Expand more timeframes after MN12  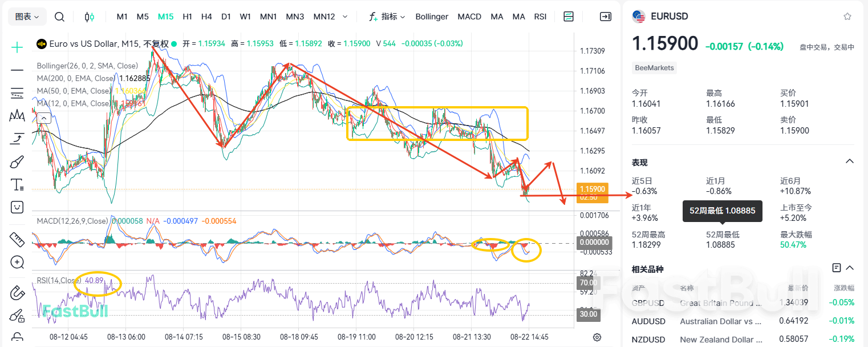coord(345,17)
